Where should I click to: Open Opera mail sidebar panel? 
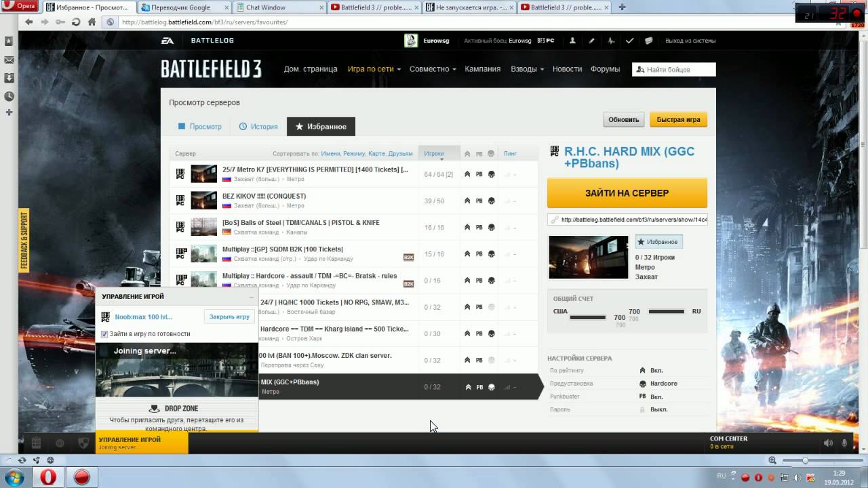coord(9,60)
